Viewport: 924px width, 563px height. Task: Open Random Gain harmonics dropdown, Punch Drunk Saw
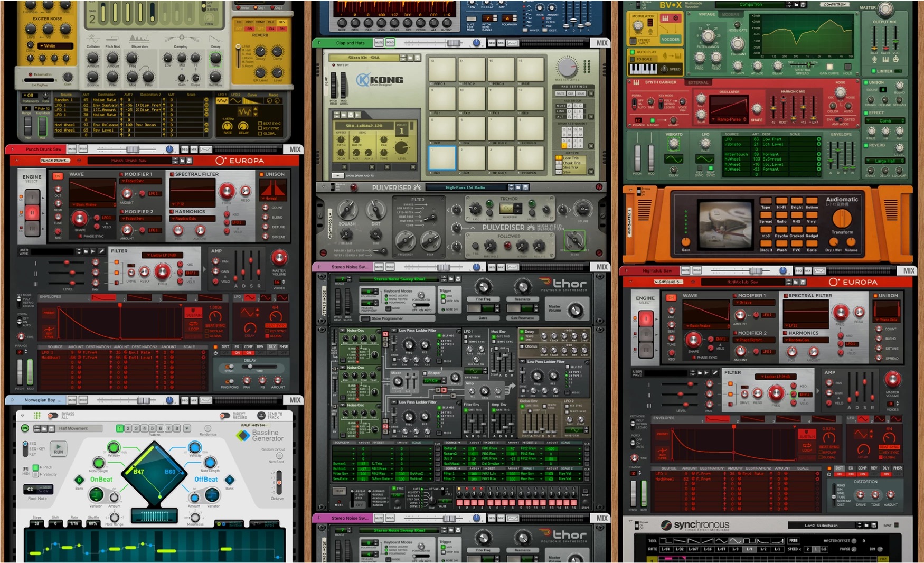click(x=192, y=219)
